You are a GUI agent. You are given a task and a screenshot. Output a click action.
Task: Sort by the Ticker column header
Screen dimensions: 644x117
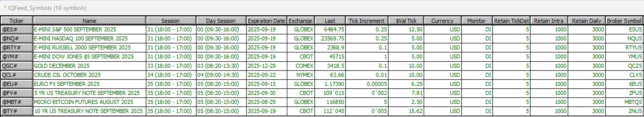click(17, 21)
